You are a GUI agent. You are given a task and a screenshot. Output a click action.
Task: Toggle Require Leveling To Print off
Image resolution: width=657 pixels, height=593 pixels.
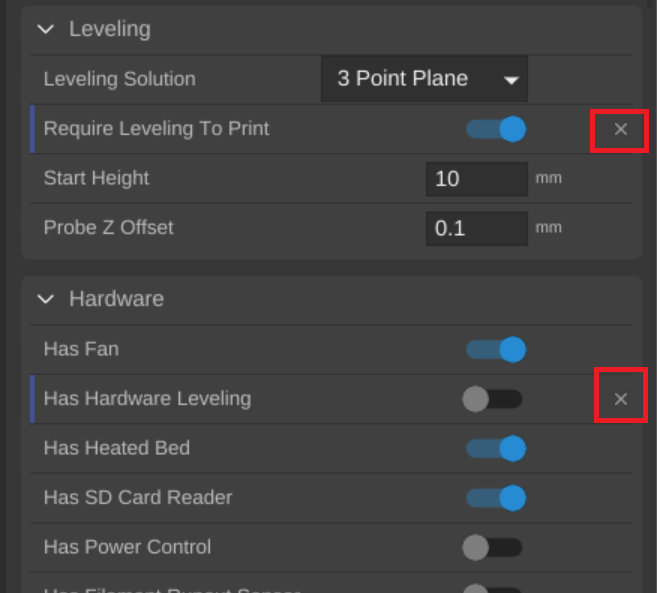pos(495,129)
